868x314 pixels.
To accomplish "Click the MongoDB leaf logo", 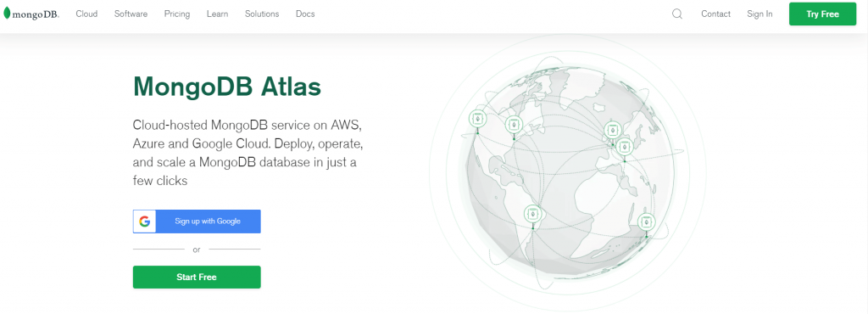I will point(7,14).
